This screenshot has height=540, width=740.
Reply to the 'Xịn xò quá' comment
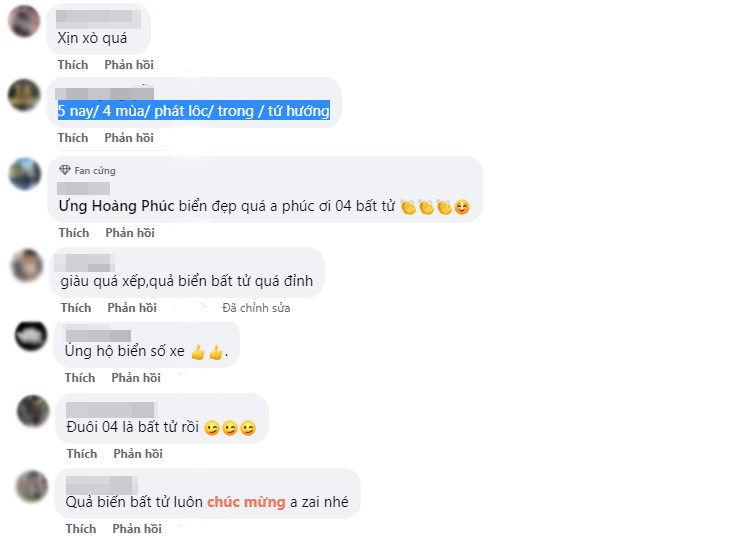pyautogui.click(x=129, y=65)
